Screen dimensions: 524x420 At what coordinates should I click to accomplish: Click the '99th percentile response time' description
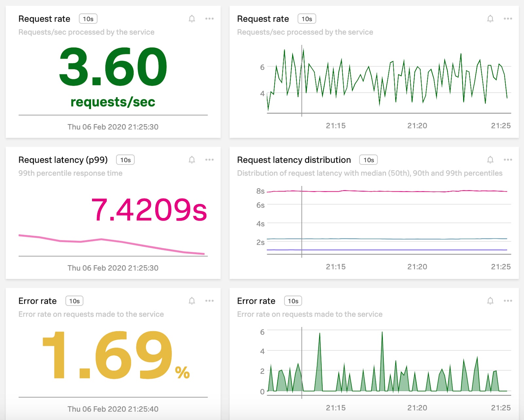pos(70,173)
